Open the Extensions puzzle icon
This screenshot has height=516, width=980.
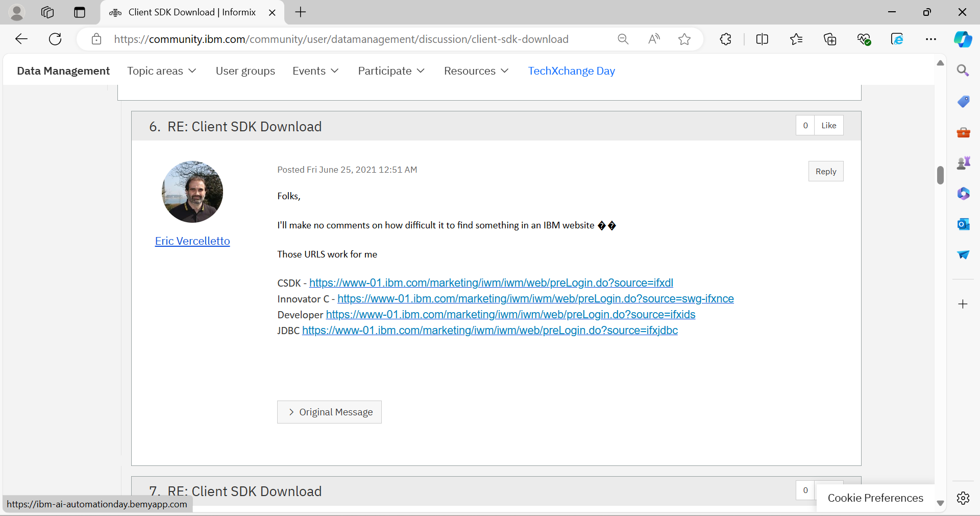pyautogui.click(x=725, y=39)
